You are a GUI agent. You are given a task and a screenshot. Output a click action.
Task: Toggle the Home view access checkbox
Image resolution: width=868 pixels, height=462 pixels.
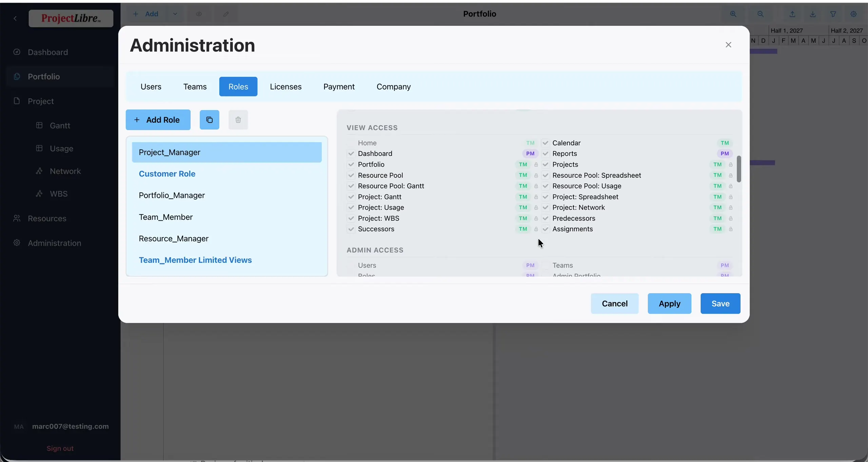(351, 143)
